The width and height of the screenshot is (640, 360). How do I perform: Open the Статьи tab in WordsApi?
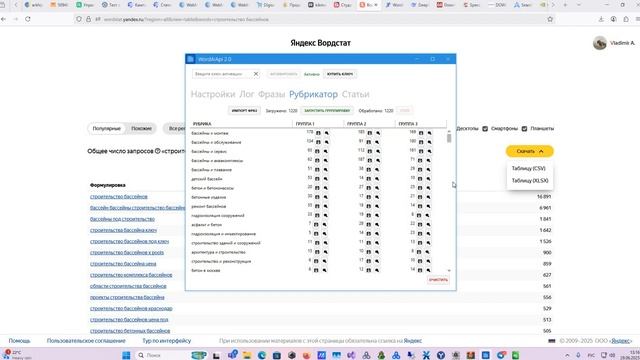click(x=356, y=94)
